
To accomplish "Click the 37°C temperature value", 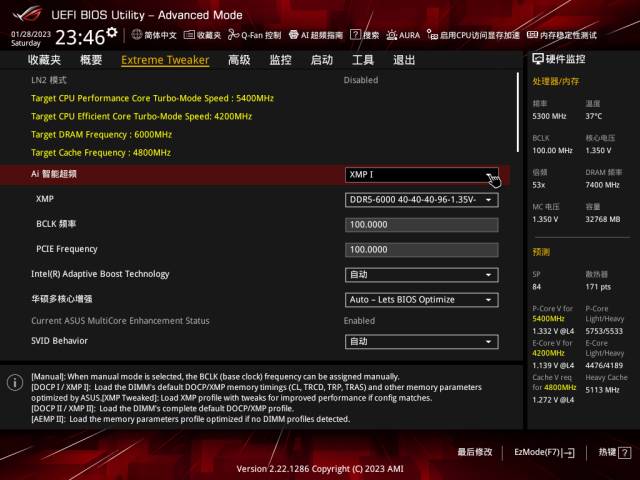I will coord(594,116).
